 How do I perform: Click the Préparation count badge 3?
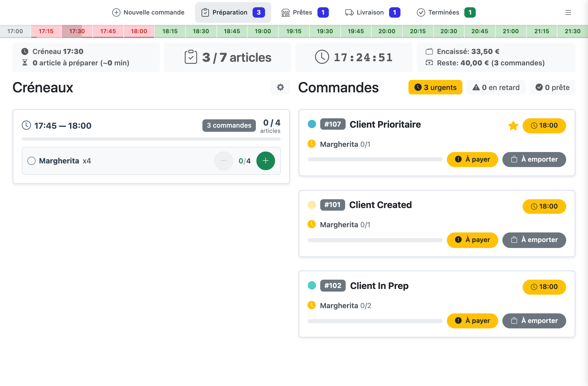259,12
